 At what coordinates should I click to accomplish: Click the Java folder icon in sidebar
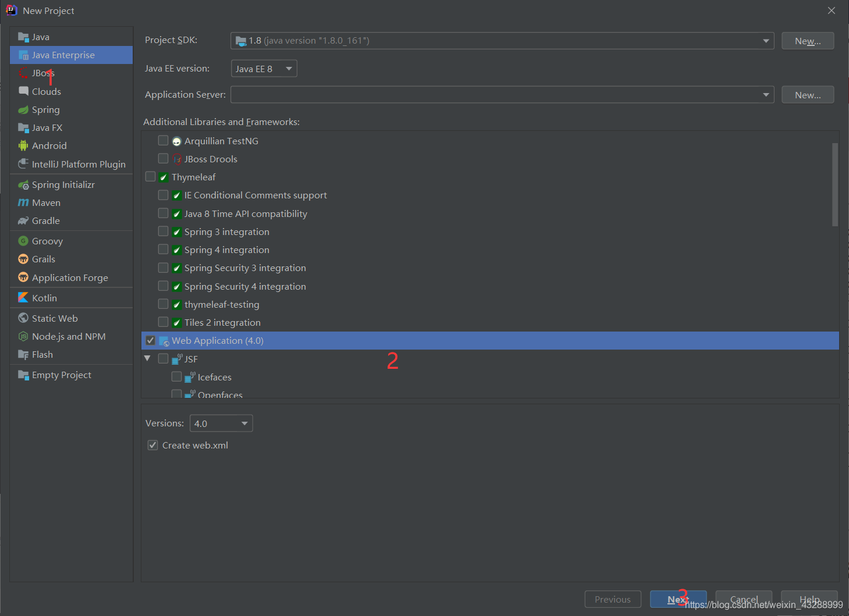coord(23,37)
